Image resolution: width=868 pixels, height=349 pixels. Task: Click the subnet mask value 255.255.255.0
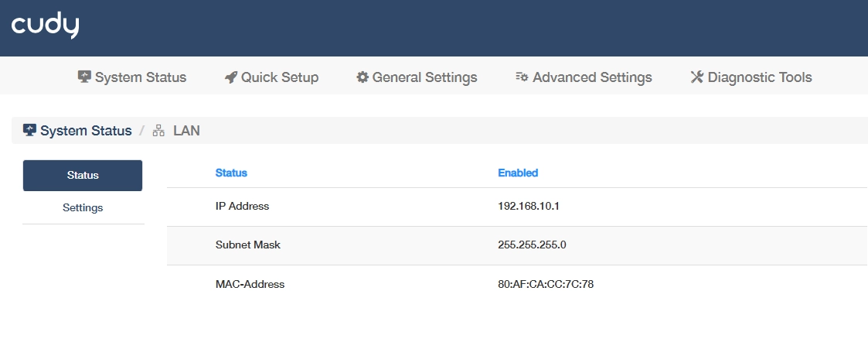(532, 245)
